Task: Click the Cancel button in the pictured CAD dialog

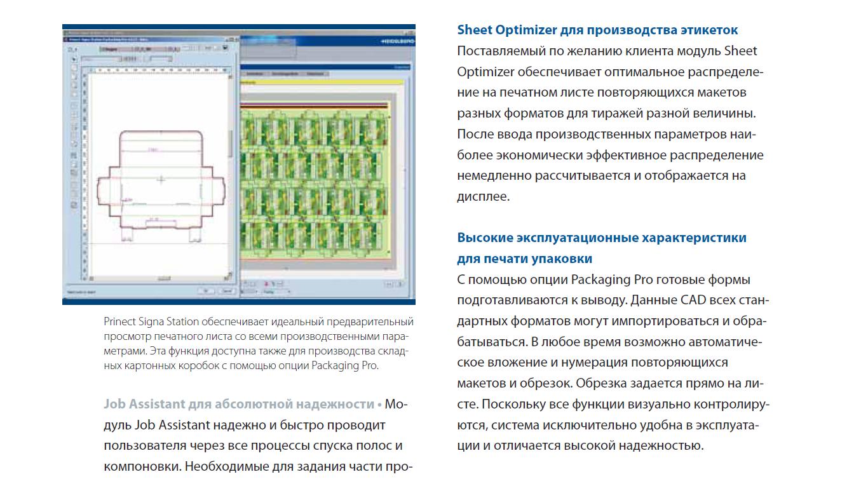Action: (226, 291)
